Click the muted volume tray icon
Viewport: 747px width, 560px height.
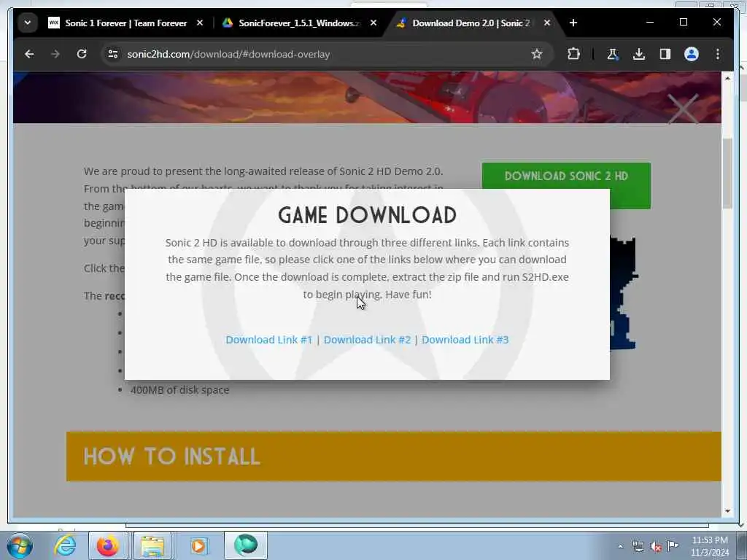pyautogui.click(x=656, y=547)
